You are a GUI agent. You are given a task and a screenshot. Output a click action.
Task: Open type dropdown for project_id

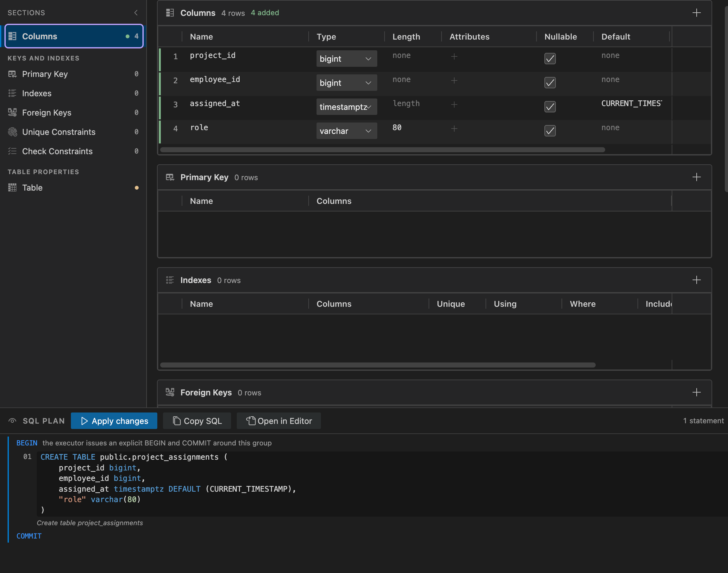point(346,59)
